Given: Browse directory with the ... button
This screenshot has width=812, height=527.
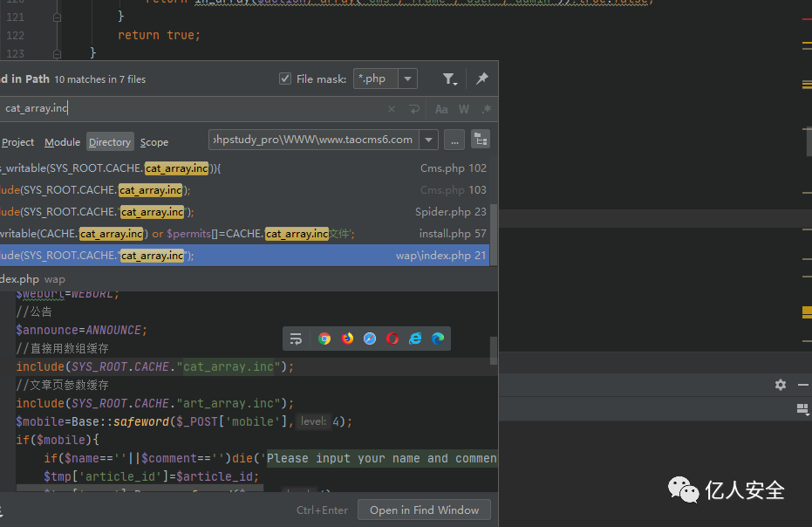Looking at the screenshot, I should [454, 140].
